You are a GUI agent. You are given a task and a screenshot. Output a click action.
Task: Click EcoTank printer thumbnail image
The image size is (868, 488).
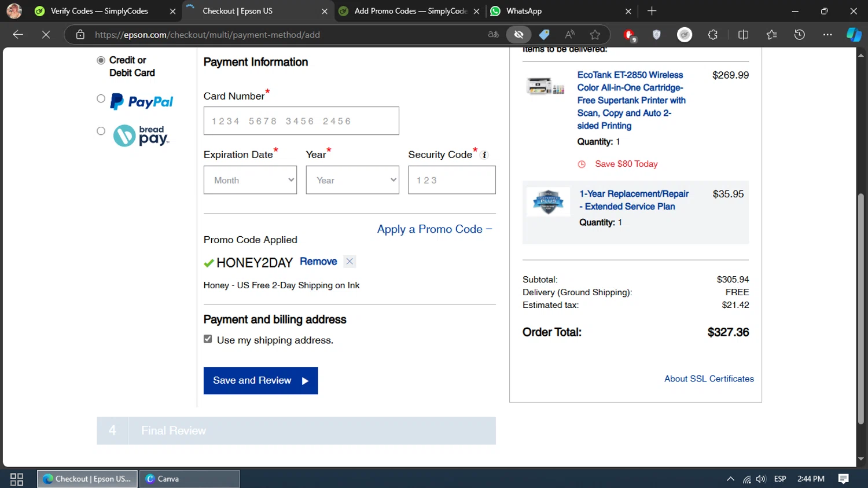click(x=546, y=86)
